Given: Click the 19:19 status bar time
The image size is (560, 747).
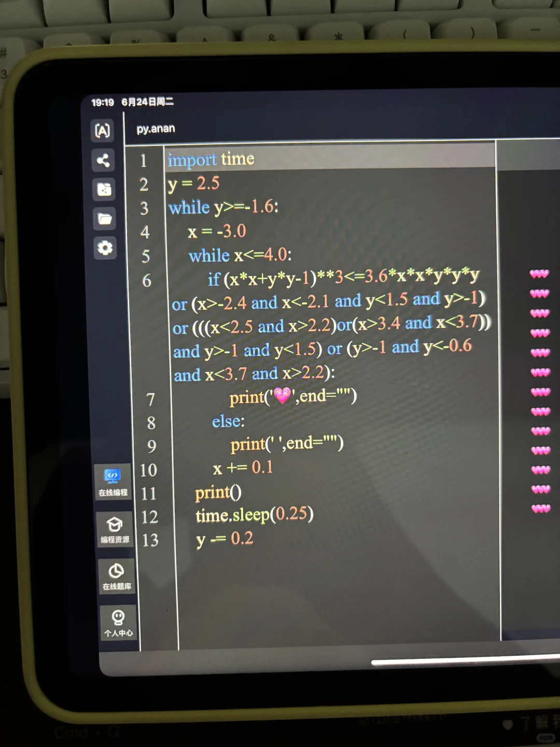Looking at the screenshot, I should pyautogui.click(x=102, y=103).
